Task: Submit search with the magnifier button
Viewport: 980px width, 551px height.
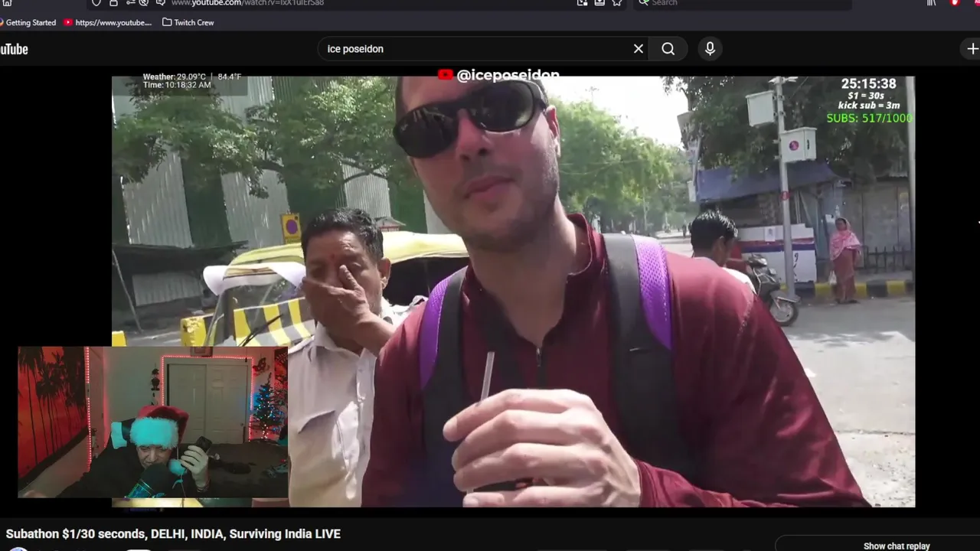Action: (668, 49)
